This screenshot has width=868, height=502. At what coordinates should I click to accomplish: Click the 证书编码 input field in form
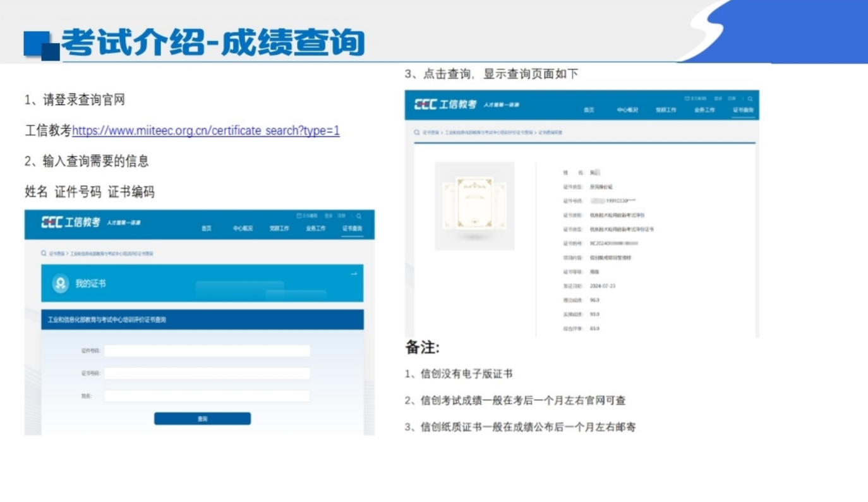point(207,374)
